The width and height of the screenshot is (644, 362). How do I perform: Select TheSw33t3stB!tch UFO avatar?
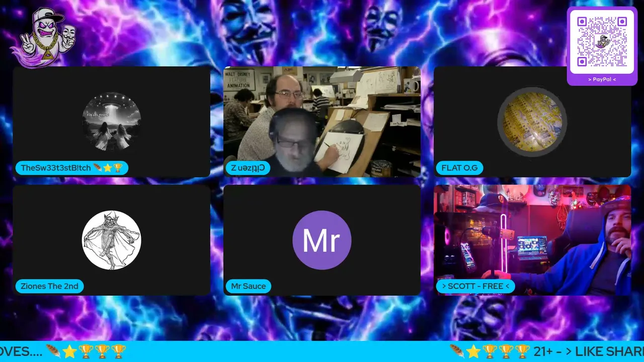[x=111, y=122]
